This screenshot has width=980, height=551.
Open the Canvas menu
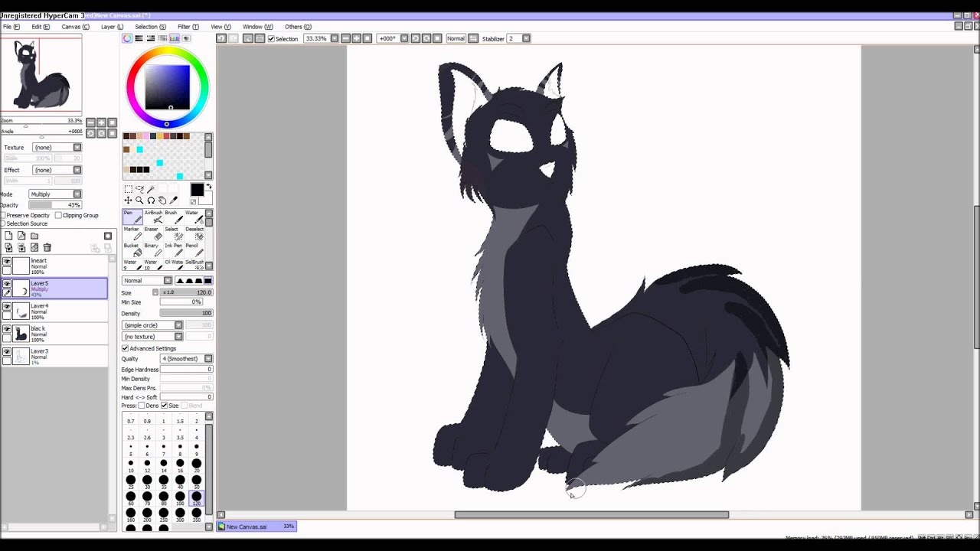[x=75, y=27]
